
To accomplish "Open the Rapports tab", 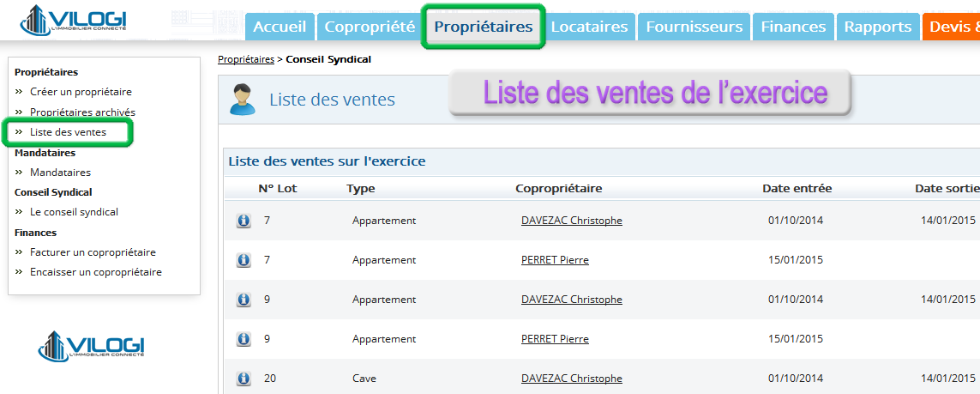I will pyautogui.click(x=877, y=27).
